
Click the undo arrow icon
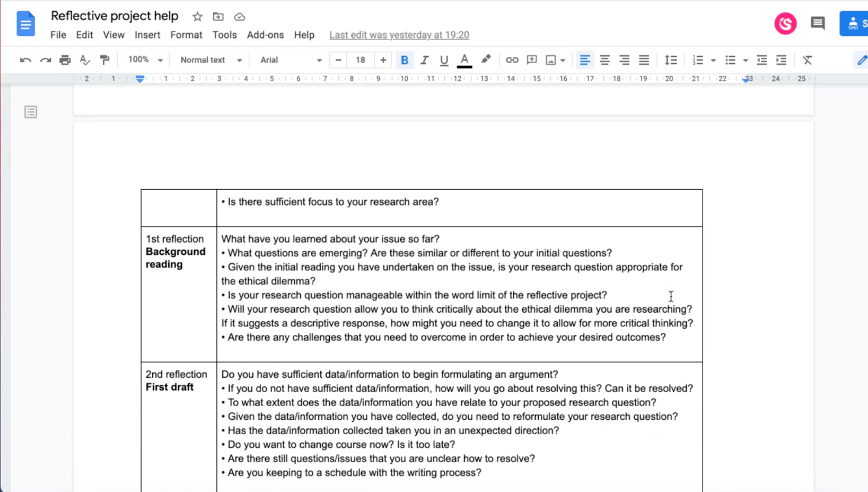click(x=26, y=60)
